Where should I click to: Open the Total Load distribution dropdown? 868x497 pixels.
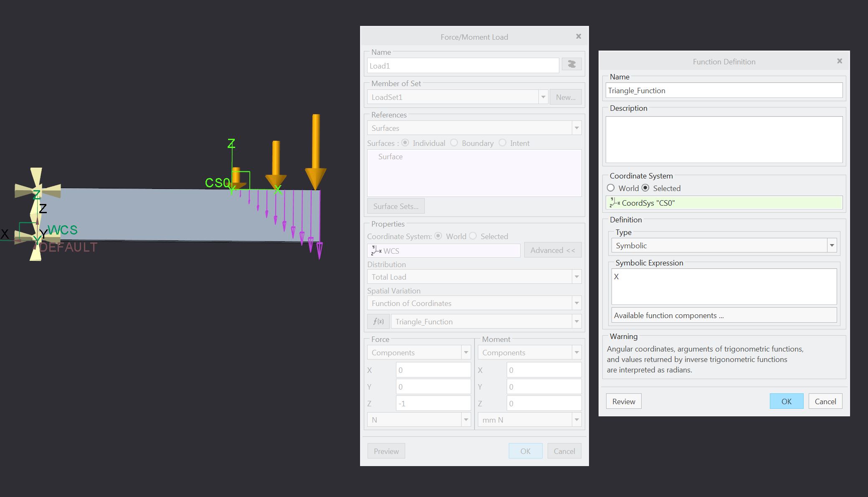tap(576, 276)
